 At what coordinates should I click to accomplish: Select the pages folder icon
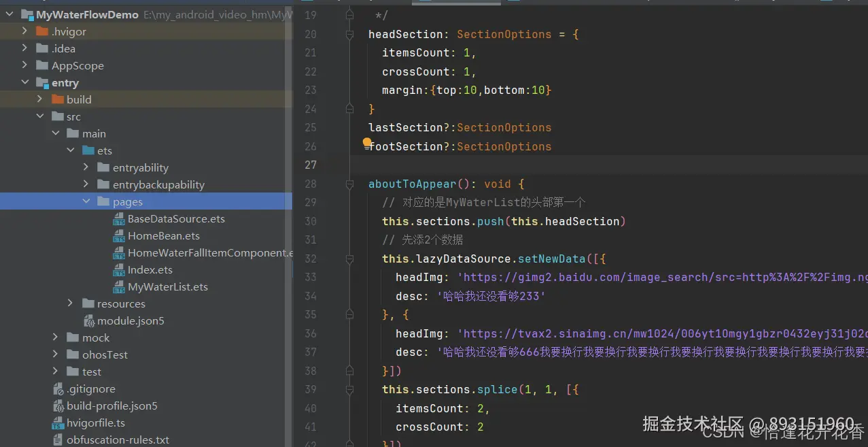point(103,201)
